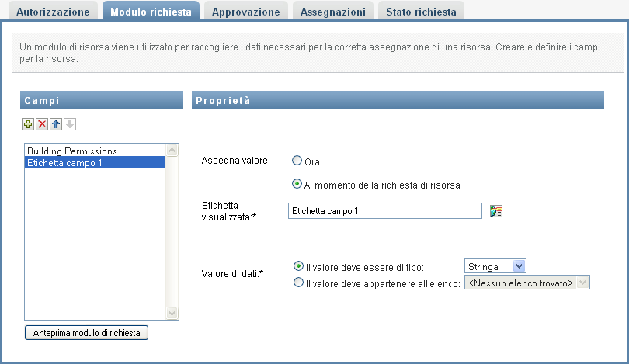Click the grayed move-down arrow icon
The height and width of the screenshot is (364, 629).
point(70,124)
